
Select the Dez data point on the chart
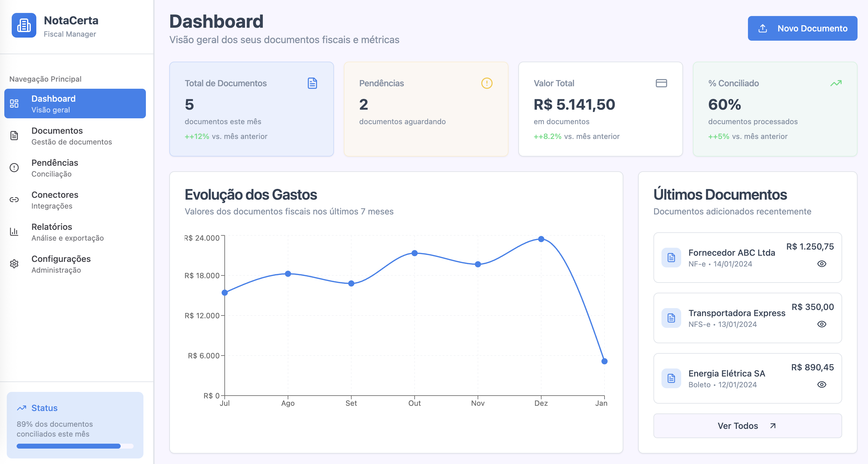541,238
